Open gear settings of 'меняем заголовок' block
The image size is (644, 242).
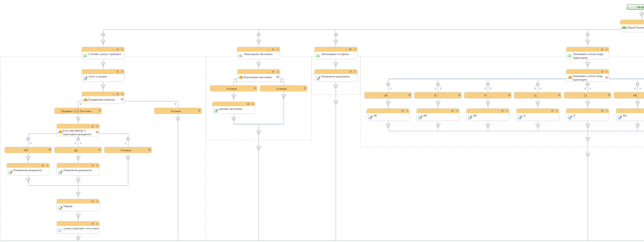pyautogui.click(x=248, y=104)
